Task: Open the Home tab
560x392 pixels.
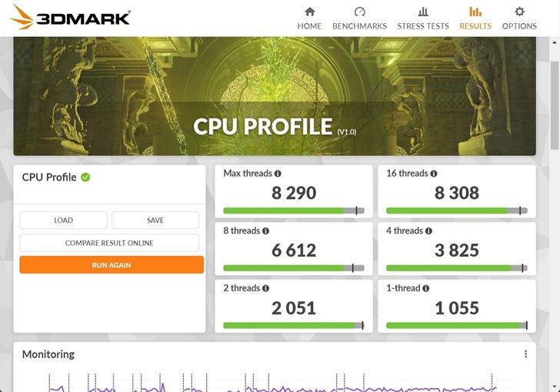Action: 309,18
